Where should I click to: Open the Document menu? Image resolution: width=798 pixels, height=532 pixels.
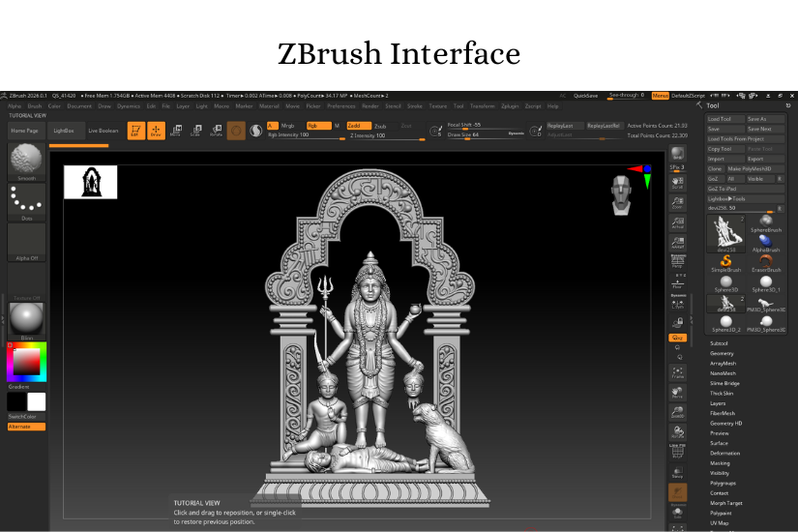pos(79,105)
